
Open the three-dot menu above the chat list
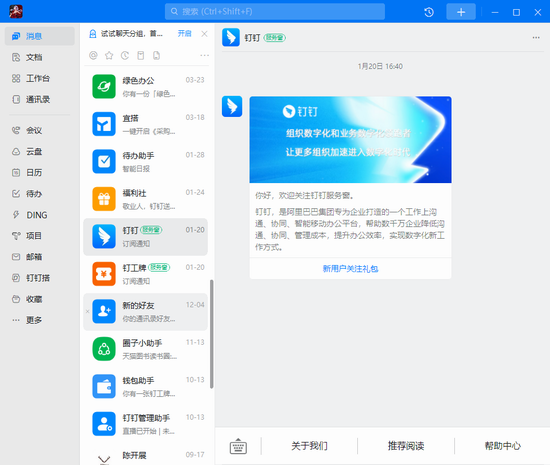coord(204,55)
